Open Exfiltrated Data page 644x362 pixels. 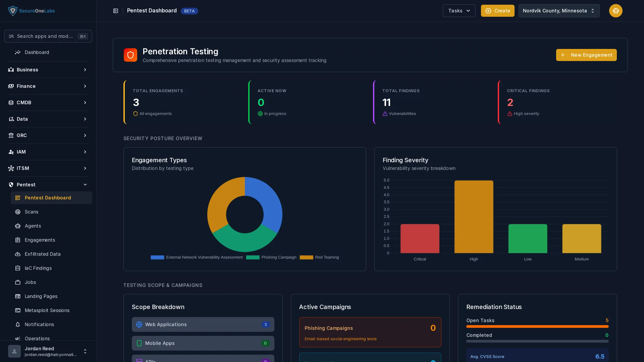click(x=51, y=254)
